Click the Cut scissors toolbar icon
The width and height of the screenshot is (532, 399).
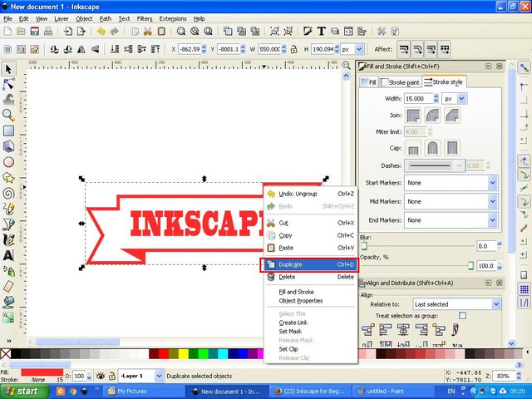pyautogui.click(x=148, y=32)
